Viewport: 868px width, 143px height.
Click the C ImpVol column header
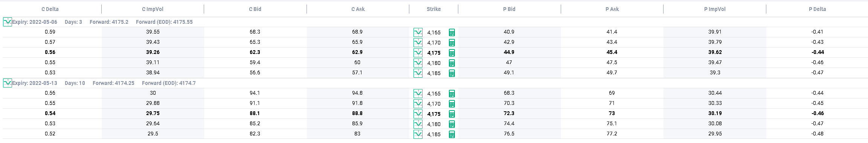point(153,9)
